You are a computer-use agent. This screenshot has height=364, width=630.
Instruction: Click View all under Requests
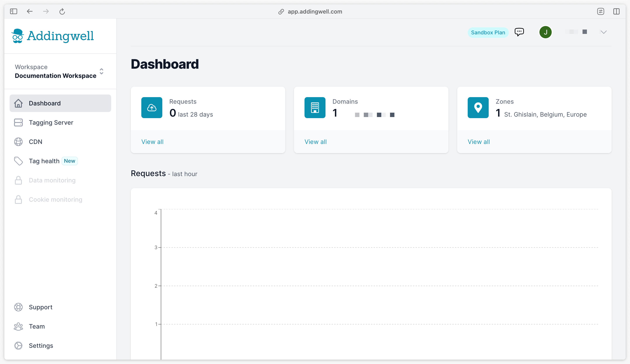[x=152, y=142]
